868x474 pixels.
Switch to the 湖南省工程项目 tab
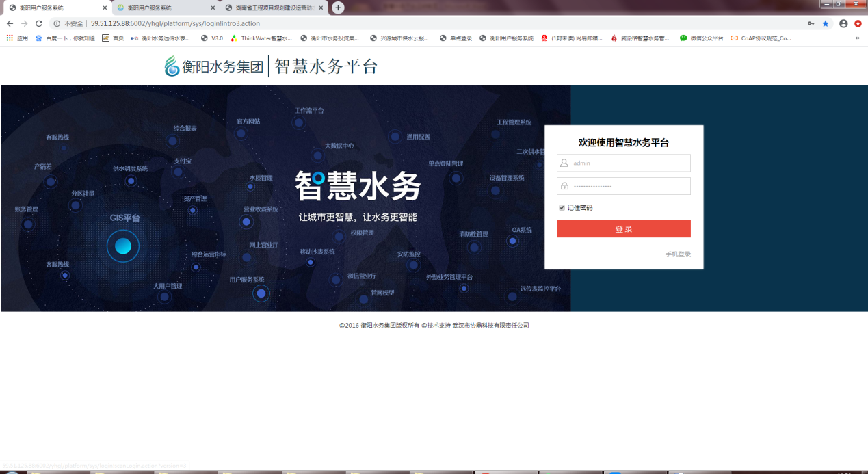[274, 8]
